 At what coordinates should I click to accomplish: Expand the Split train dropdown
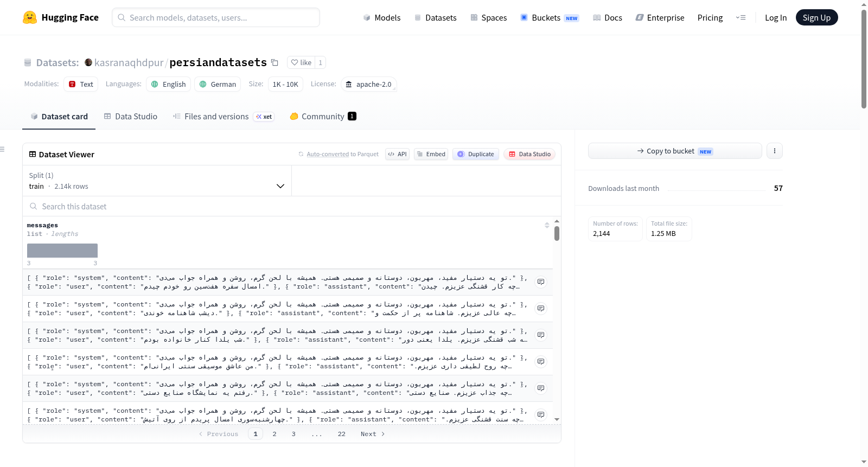pyautogui.click(x=157, y=181)
